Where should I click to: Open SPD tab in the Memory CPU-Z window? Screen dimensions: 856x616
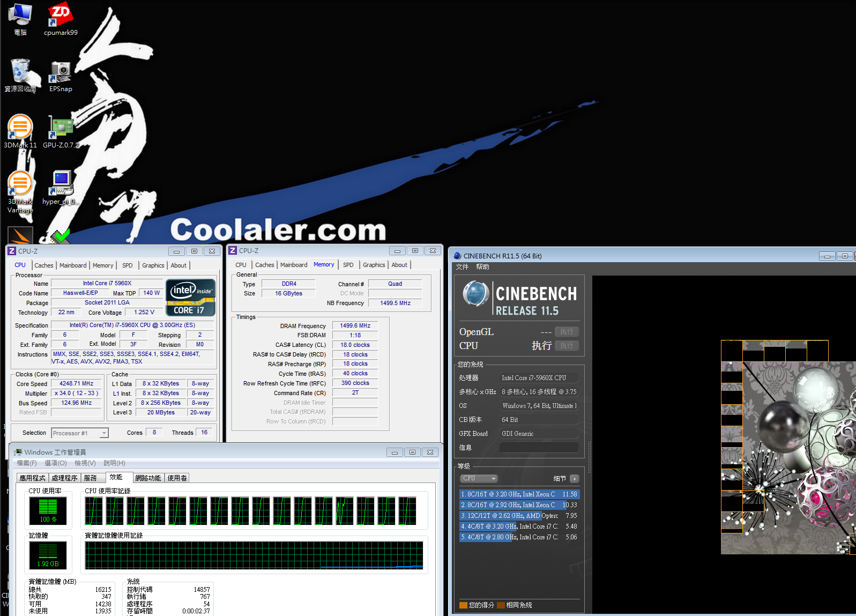(348, 265)
